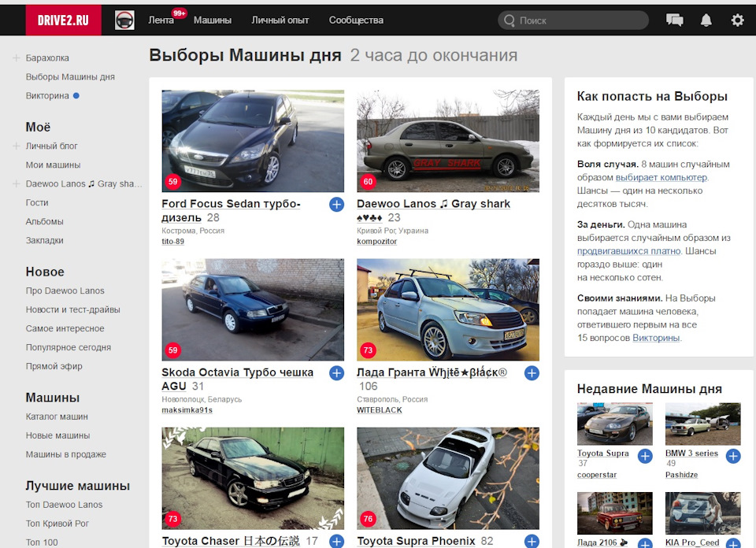Open the Ford Focus Sedan турбо-дизель title
Viewport: 756px width, 548px height.
tap(231, 211)
